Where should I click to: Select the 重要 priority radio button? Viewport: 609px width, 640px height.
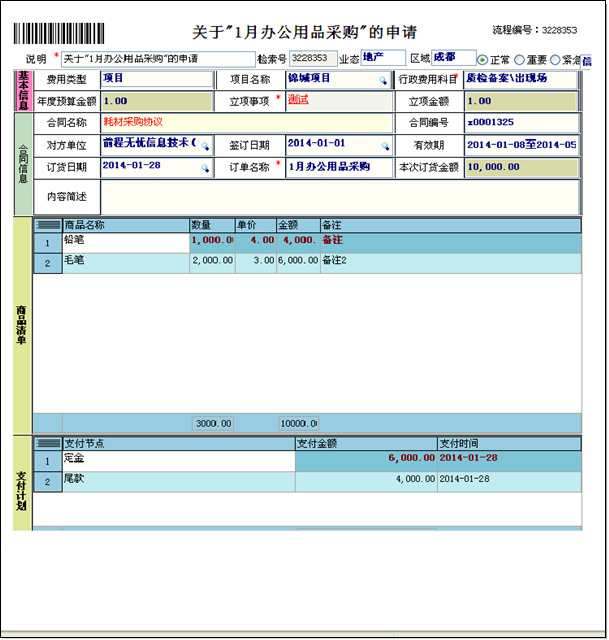click(519, 60)
